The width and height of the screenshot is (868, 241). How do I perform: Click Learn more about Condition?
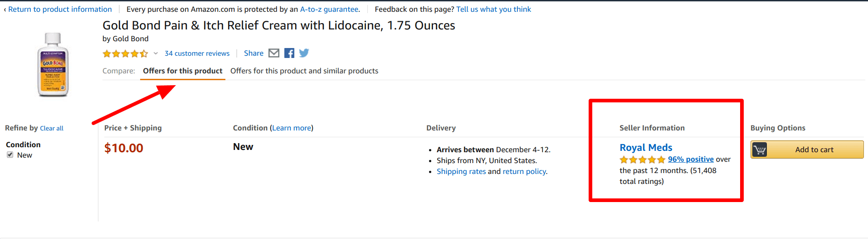click(x=292, y=128)
